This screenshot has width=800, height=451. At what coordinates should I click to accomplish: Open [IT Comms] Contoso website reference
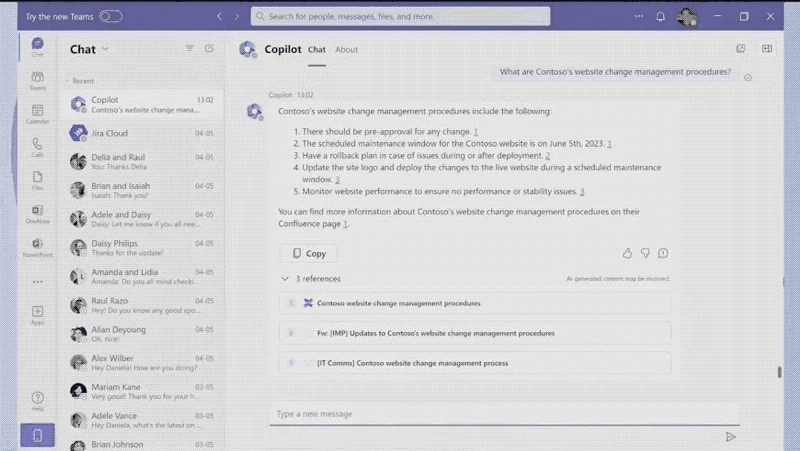point(474,363)
